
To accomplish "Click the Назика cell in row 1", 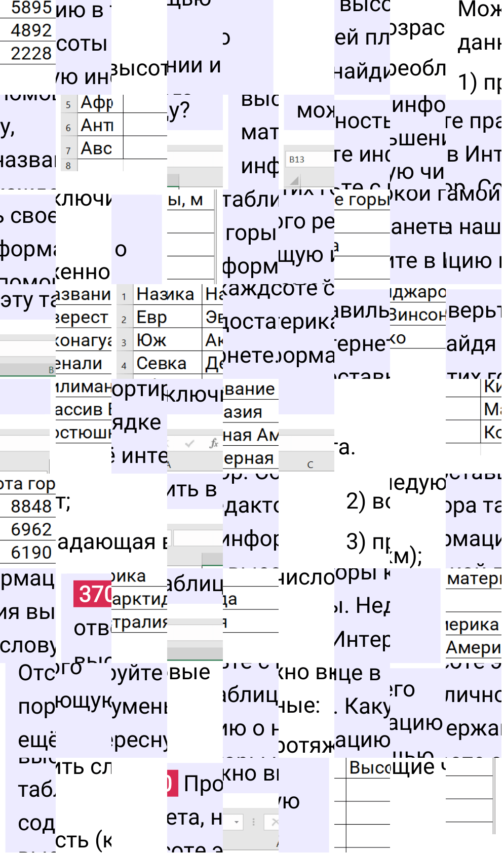I will pos(168,294).
